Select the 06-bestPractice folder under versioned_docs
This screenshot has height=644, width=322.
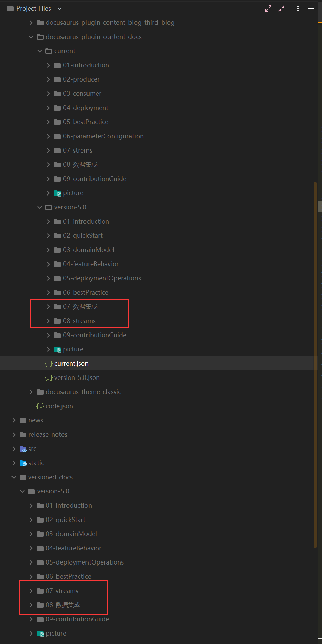(68, 577)
